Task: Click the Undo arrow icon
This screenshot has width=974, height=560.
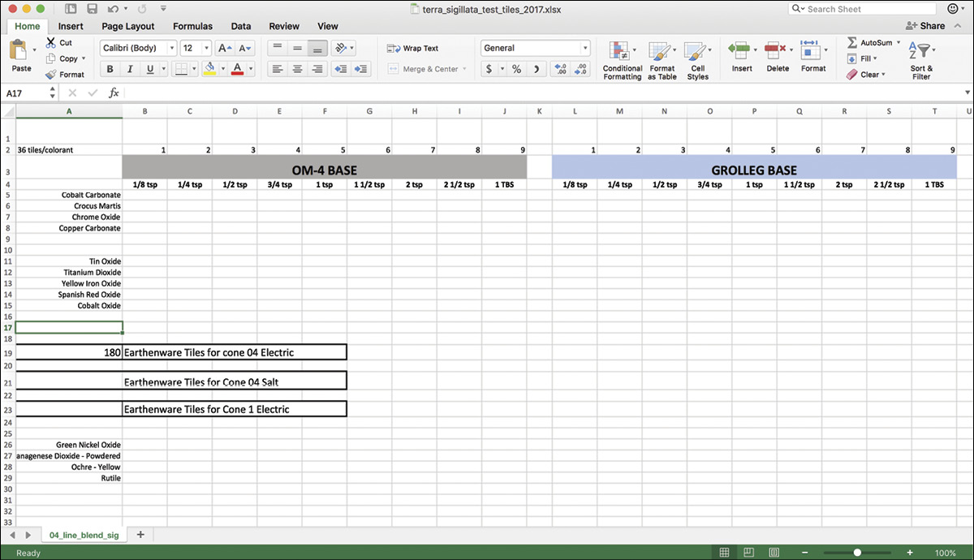Action: click(x=113, y=9)
